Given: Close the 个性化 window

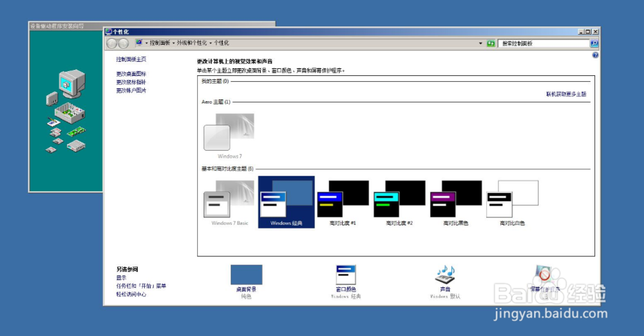Looking at the screenshot, I should 596,32.
